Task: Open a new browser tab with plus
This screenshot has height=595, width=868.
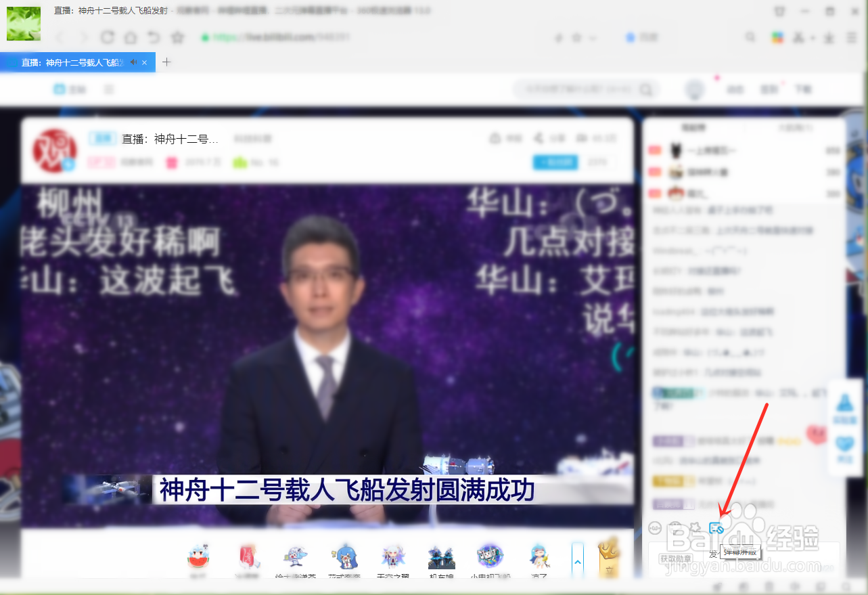Action: point(166,62)
